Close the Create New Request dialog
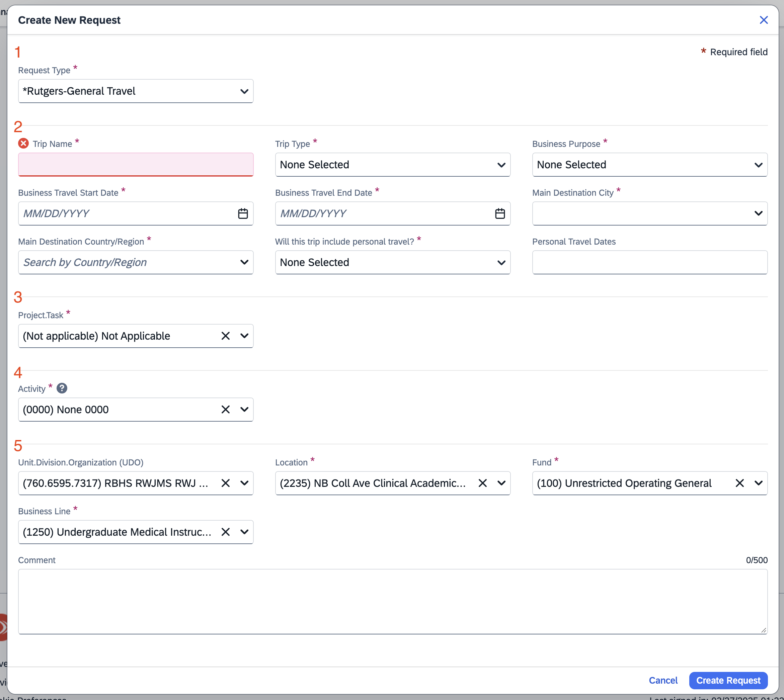This screenshot has width=784, height=700. [764, 20]
